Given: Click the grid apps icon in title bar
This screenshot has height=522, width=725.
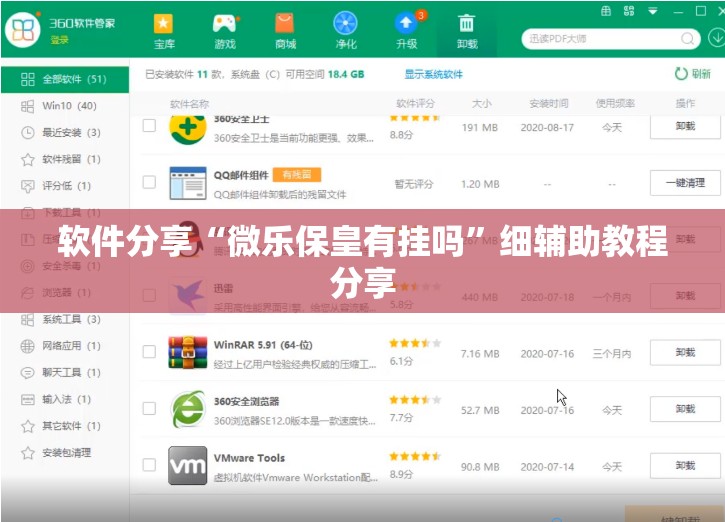Looking at the screenshot, I should point(629,11).
